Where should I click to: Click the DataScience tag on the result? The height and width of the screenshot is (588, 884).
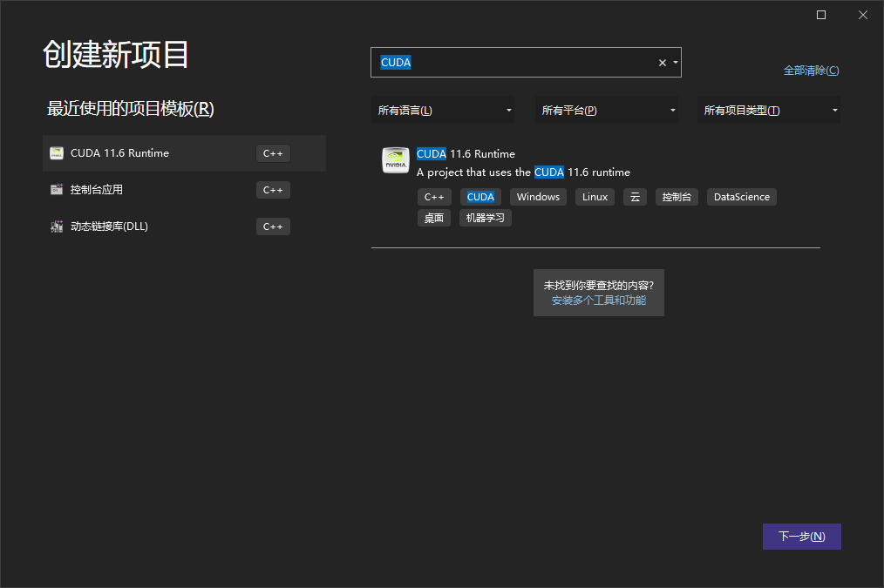pos(741,197)
